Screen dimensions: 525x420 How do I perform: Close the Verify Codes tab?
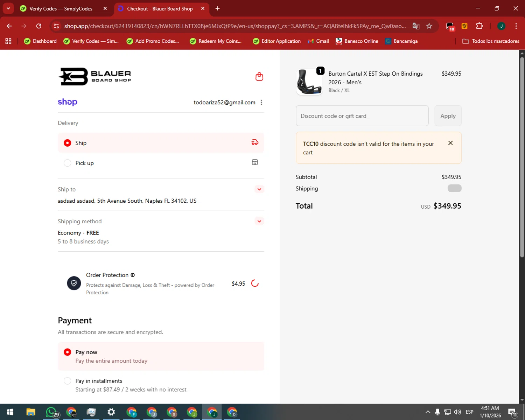tap(105, 8)
